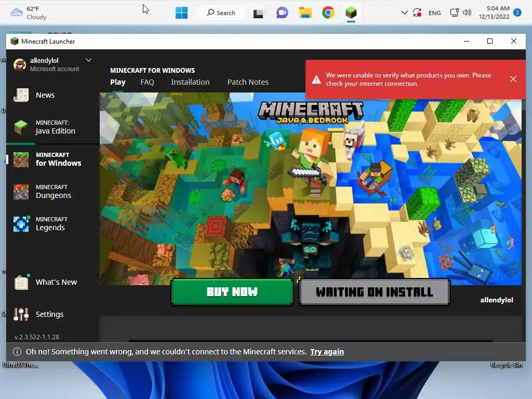Open Minecraft Dungeons icon in sidebar
532x399 pixels.
21,192
